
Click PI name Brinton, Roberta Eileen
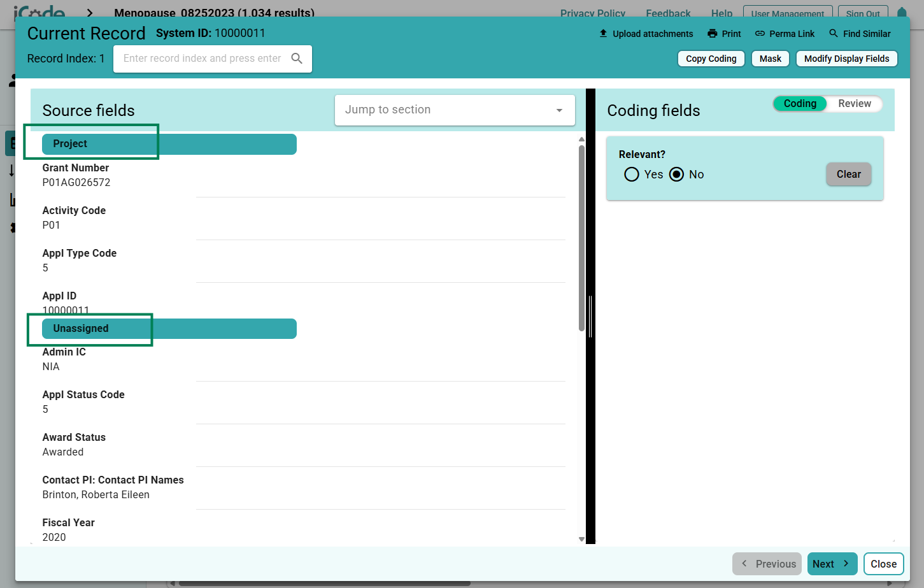(x=96, y=495)
